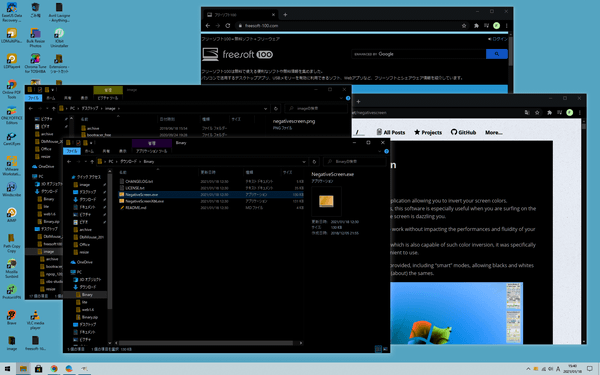Select CareUEyes desktop icon
Viewport: 600px width, 375px height.
coord(12,139)
